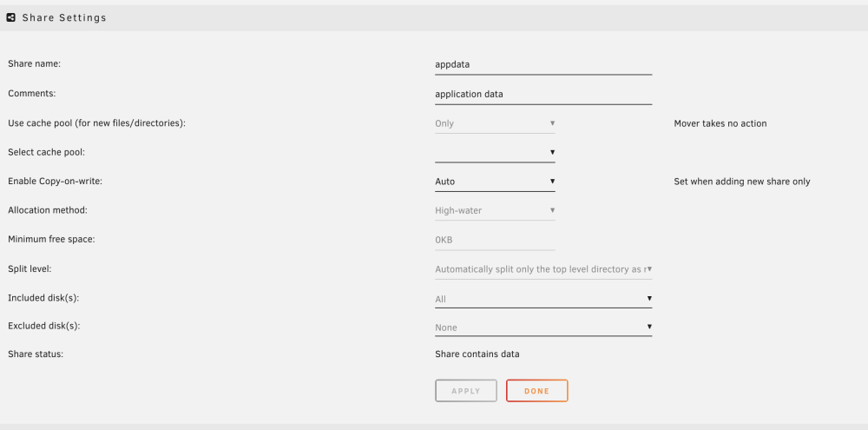Click the Minimum free space: label
The width and height of the screenshot is (868, 430).
pyautogui.click(x=51, y=240)
